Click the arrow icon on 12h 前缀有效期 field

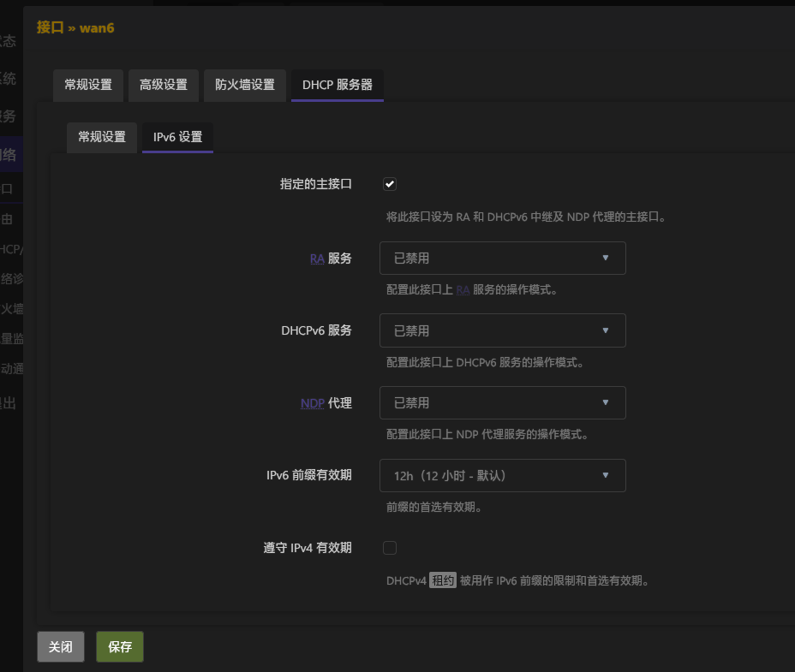[x=606, y=475]
